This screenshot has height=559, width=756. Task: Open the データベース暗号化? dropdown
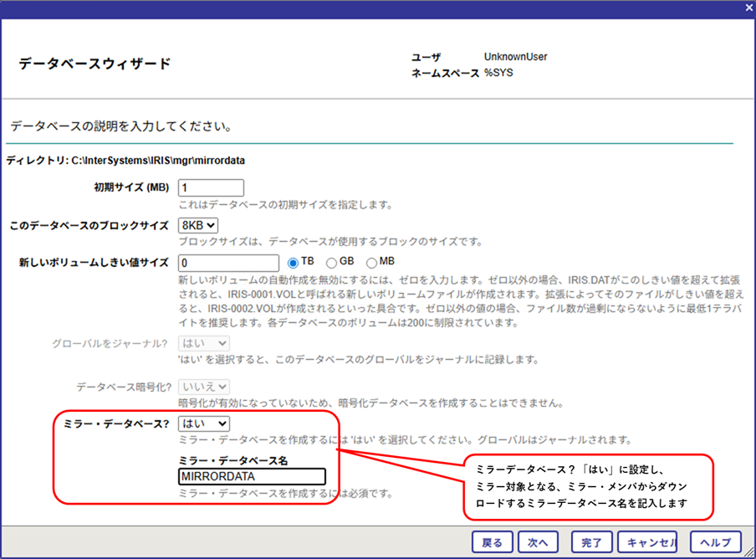pyautogui.click(x=204, y=386)
